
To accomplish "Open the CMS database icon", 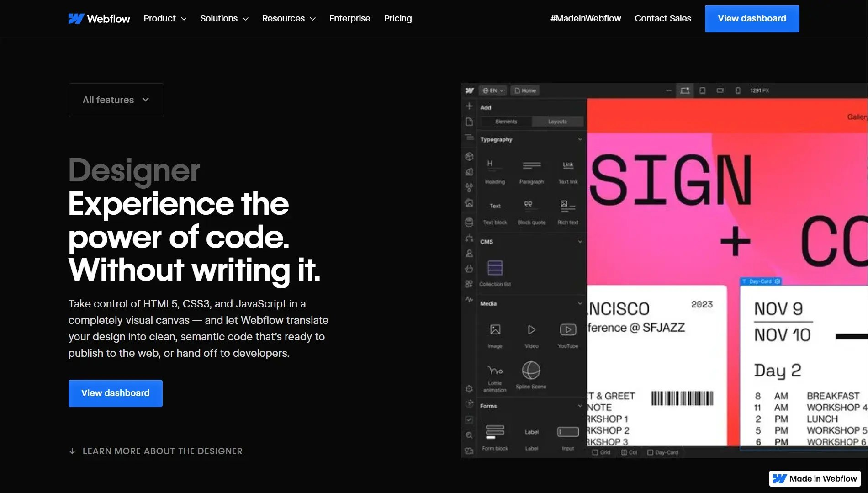I will (469, 223).
